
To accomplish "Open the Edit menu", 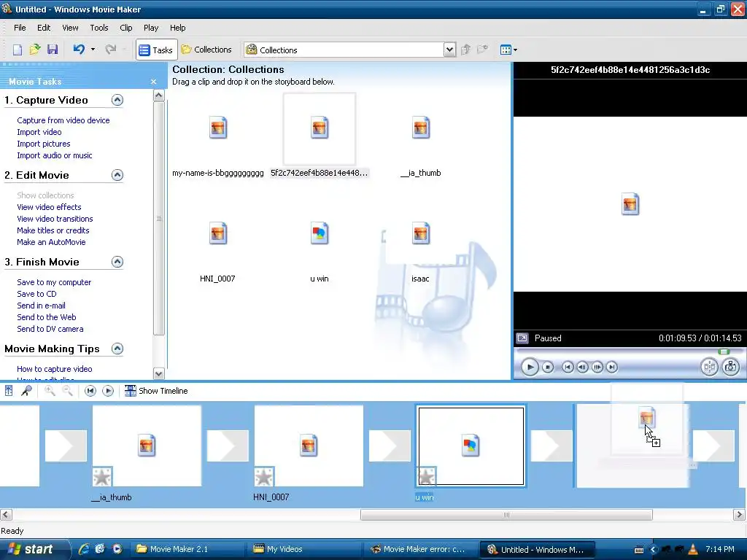I will click(x=44, y=28).
